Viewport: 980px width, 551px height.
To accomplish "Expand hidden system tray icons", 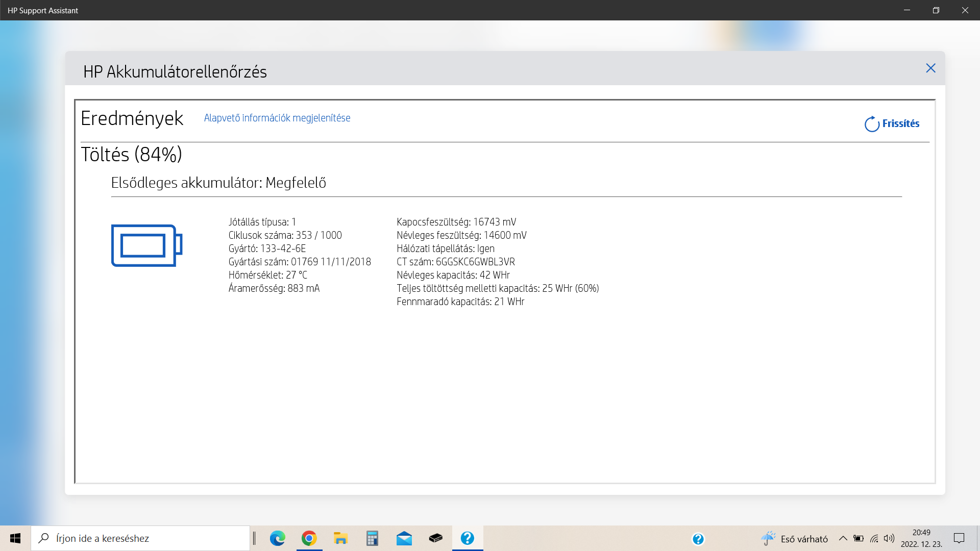I will point(843,538).
